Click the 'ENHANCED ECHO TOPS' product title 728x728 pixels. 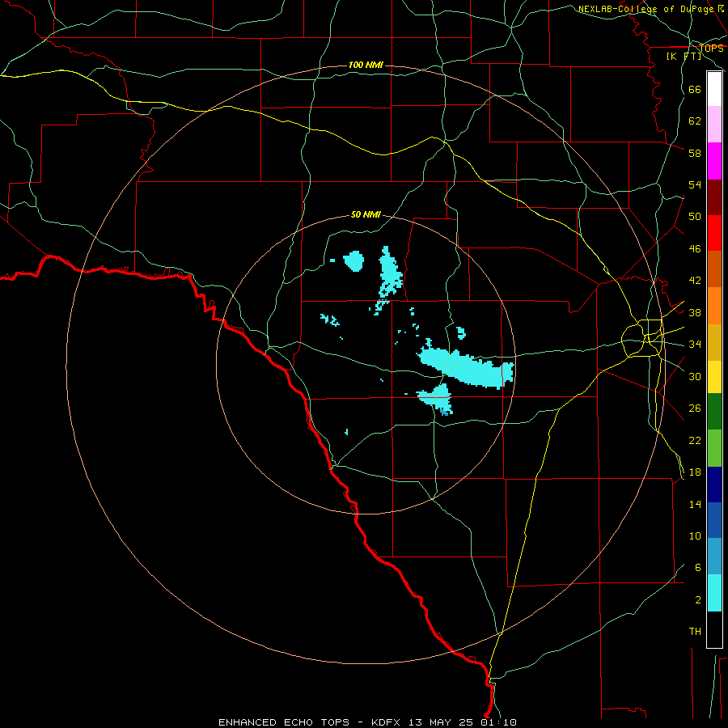(284, 722)
